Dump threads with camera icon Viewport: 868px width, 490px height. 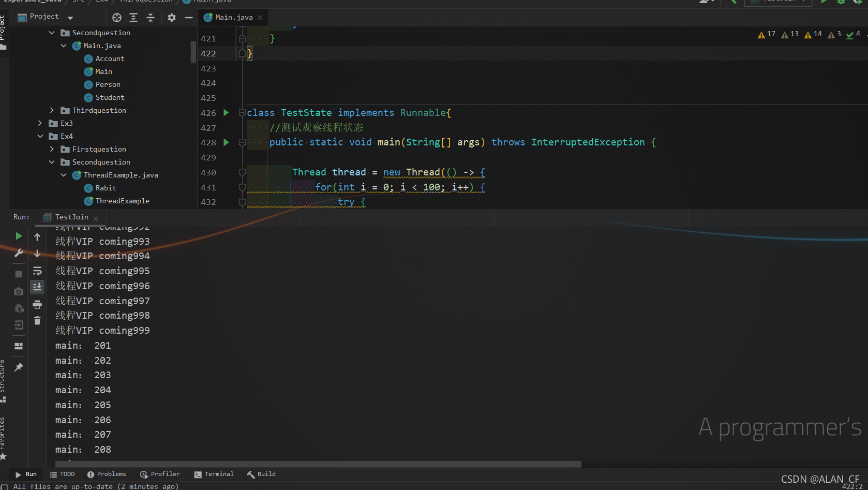pyautogui.click(x=19, y=291)
